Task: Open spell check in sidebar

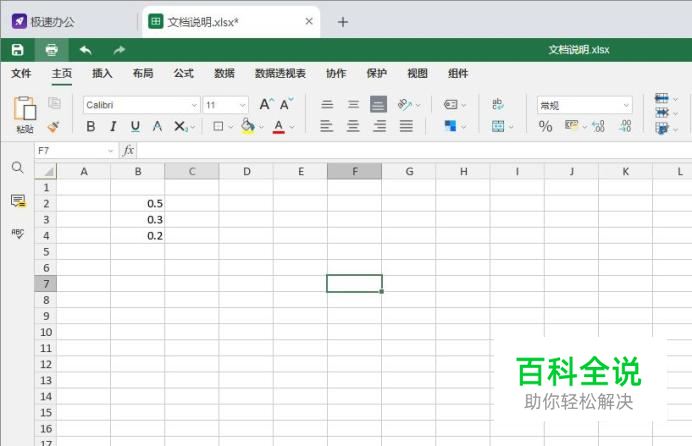Action: pos(18,233)
